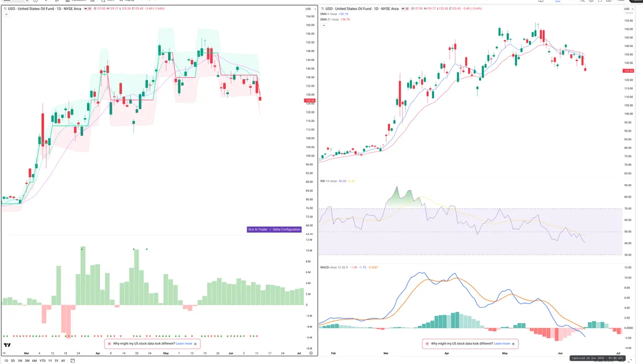643x364 pixels.
Task: Select the EMA 21 close indicator legend
Action: pos(335,19)
